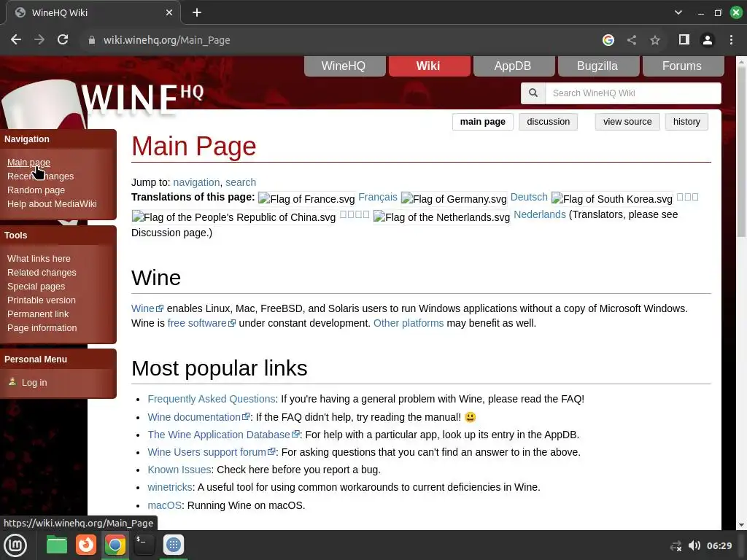Open the Nederlands translation
747x560 pixels.
pos(540,215)
